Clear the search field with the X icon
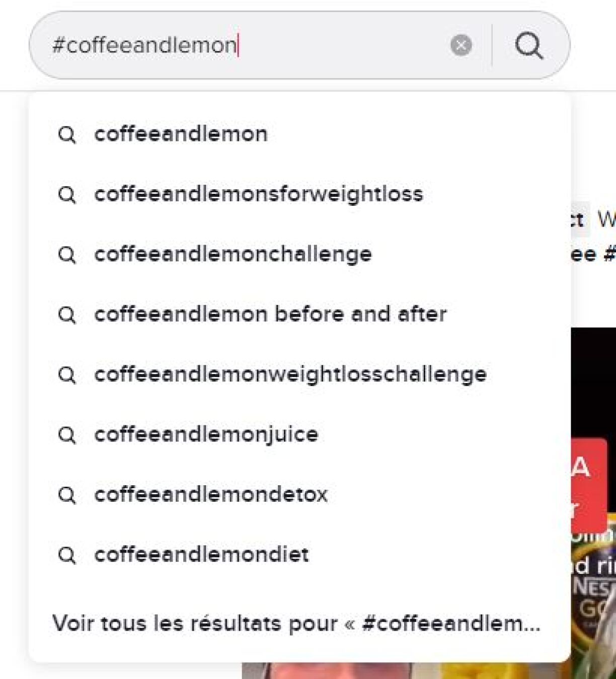Image resolution: width=616 pixels, height=679 pixels. (460, 46)
